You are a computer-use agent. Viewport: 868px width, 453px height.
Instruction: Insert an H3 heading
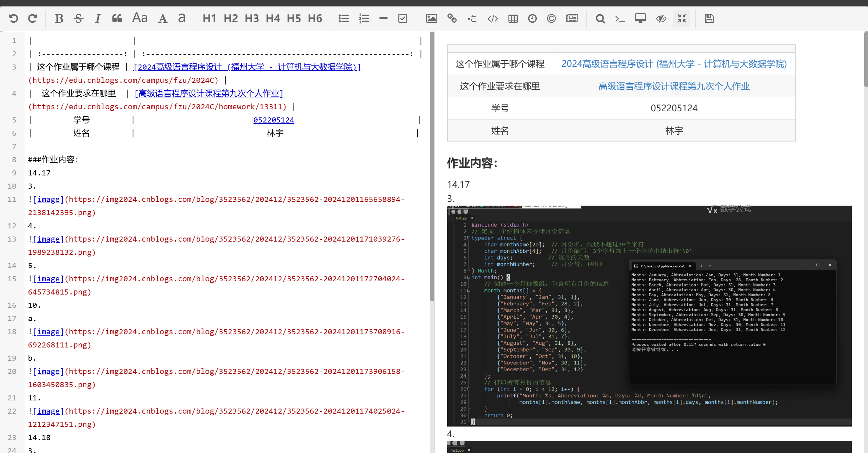(x=252, y=18)
